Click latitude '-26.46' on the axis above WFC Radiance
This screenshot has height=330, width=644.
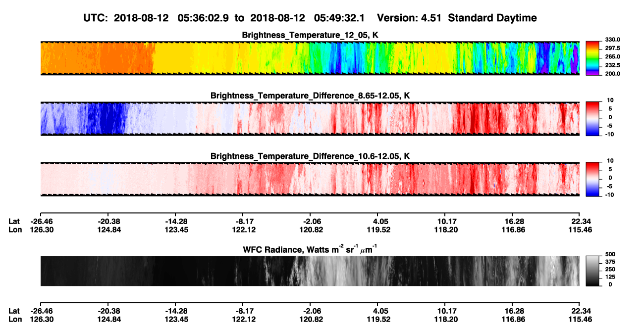[41, 221]
